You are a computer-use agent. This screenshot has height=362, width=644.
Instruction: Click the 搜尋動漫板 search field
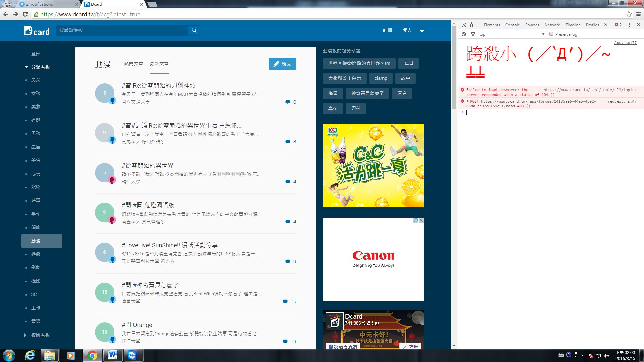point(122,30)
